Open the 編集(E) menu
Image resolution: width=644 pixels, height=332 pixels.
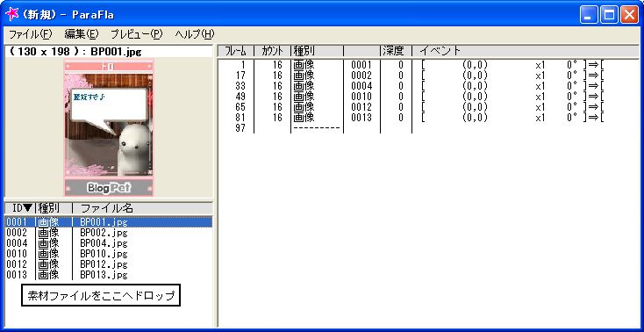(x=82, y=34)
